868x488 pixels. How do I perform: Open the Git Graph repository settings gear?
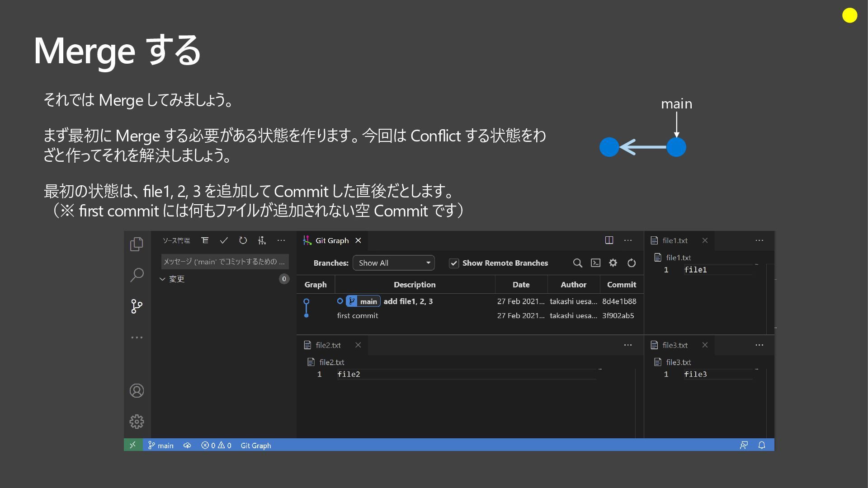coord(613,263)
